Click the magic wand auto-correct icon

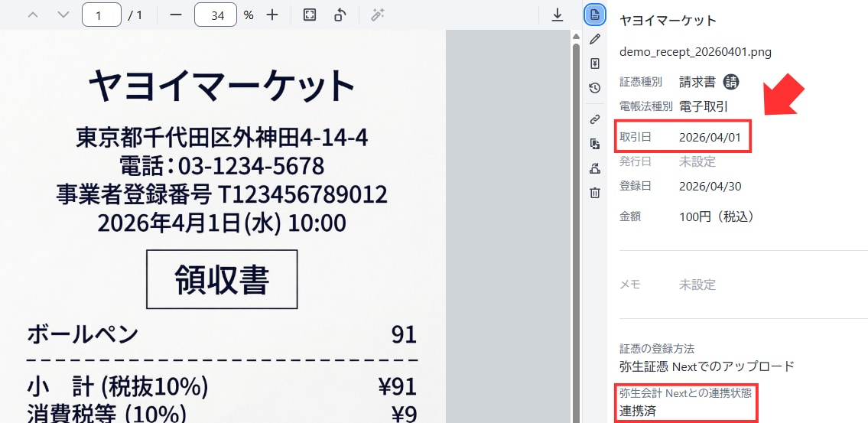378,15
